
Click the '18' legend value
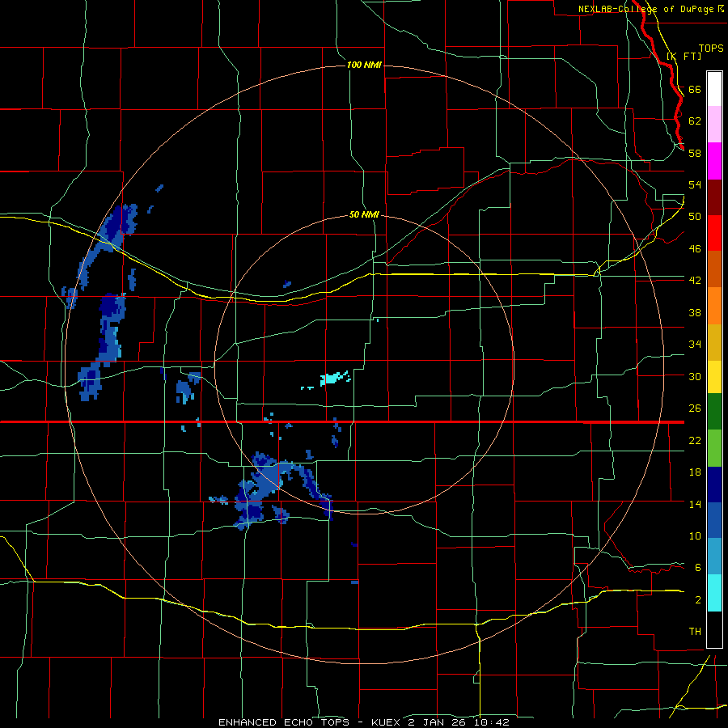[x=695, y=472]
